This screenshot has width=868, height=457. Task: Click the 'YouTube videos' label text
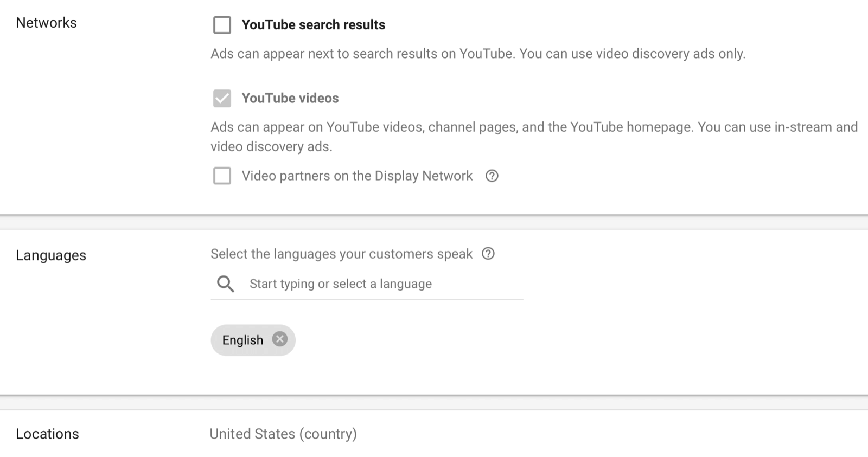[290, 98]
